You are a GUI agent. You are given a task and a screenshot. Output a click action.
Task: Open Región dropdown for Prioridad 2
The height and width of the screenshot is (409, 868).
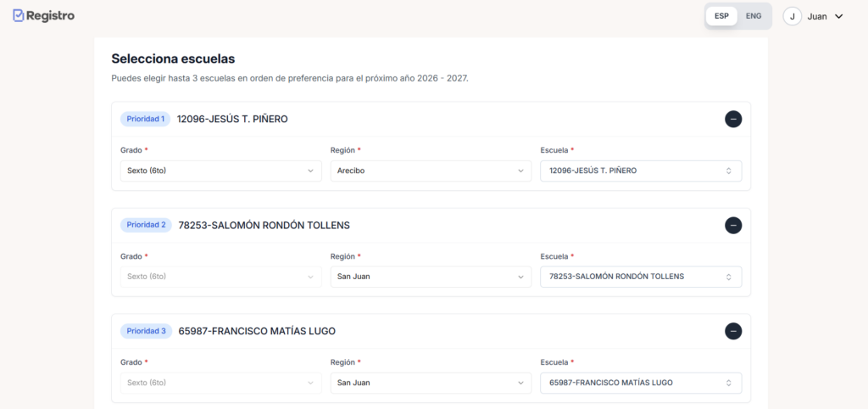[431, 277]
